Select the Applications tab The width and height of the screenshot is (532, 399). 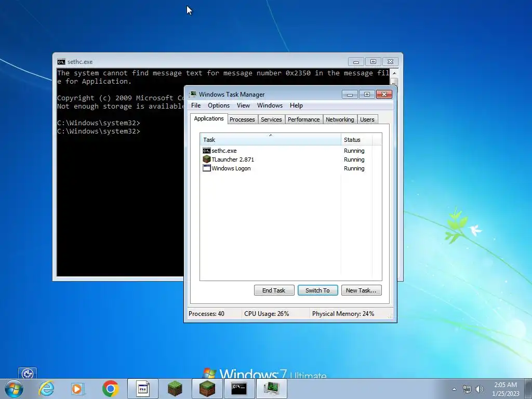(209, 119)
